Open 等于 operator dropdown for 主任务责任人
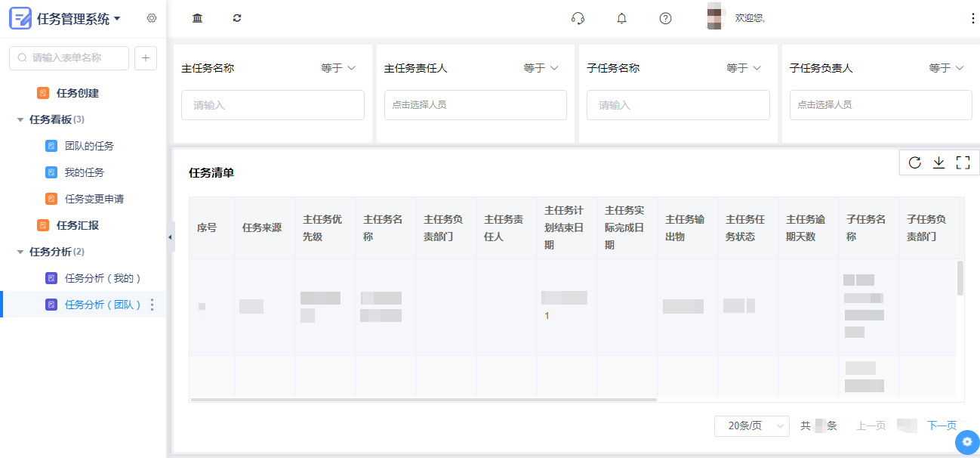 [x=541, y=68]
